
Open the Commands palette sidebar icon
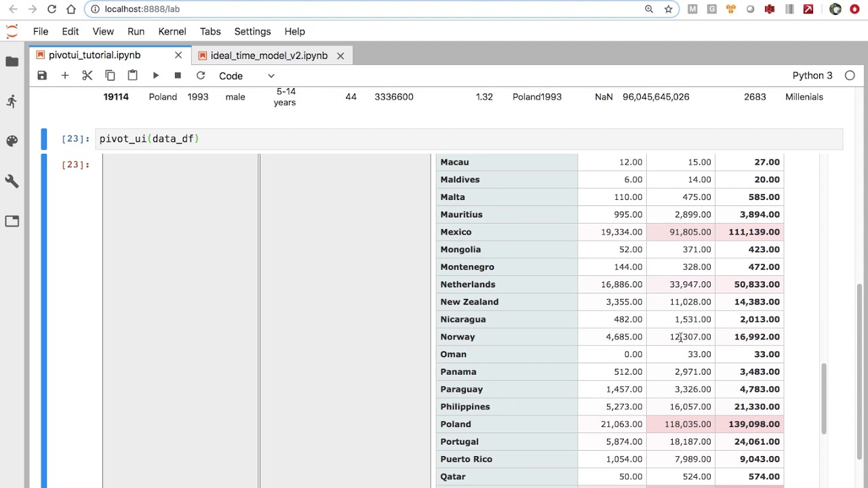coord(12,141)
